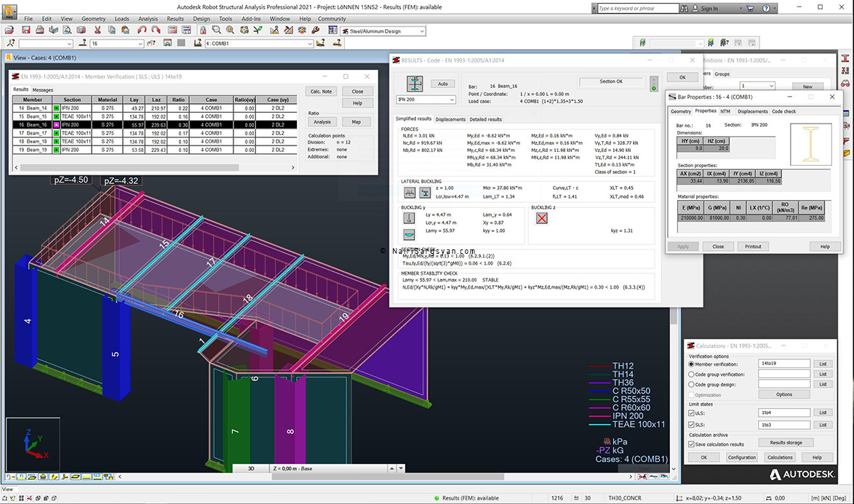Click the Screen Capture camera icon
This screenshot has width=854, height=504.
[81, 31]
